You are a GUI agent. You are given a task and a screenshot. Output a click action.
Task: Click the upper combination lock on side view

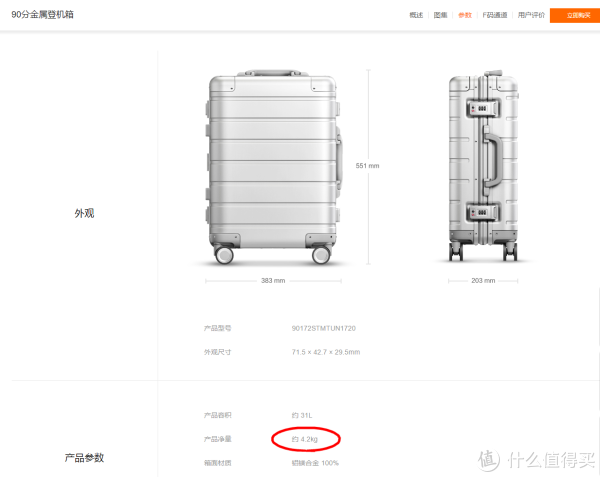[483, 108]
